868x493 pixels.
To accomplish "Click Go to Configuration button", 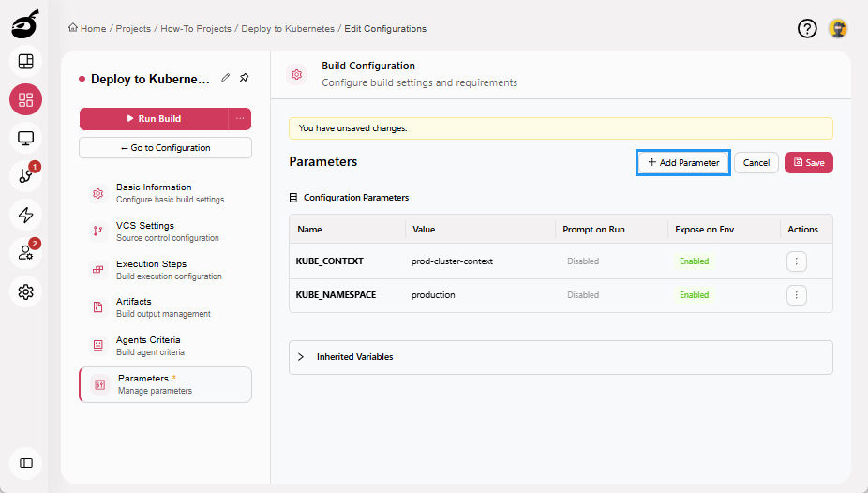I will pos(166,148).
